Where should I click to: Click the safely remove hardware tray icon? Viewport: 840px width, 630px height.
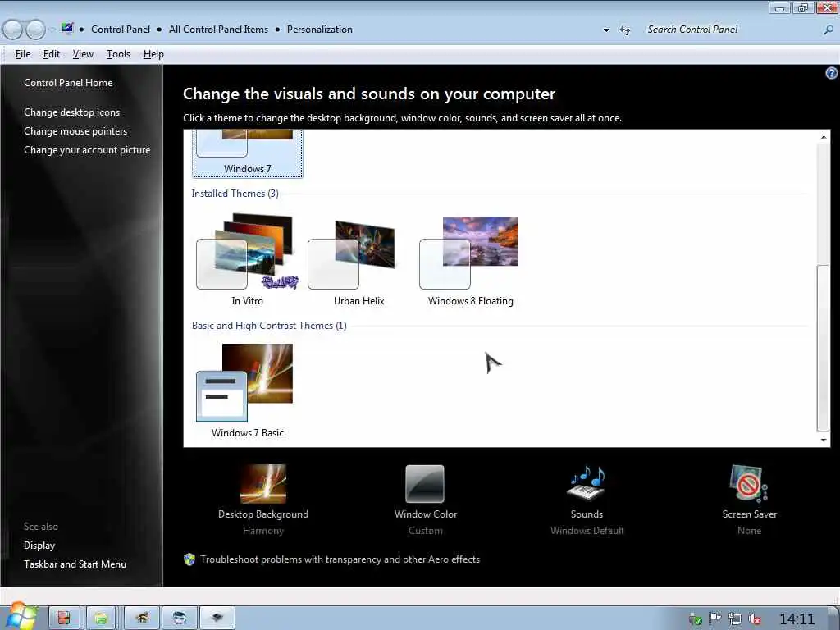[695, 620]
